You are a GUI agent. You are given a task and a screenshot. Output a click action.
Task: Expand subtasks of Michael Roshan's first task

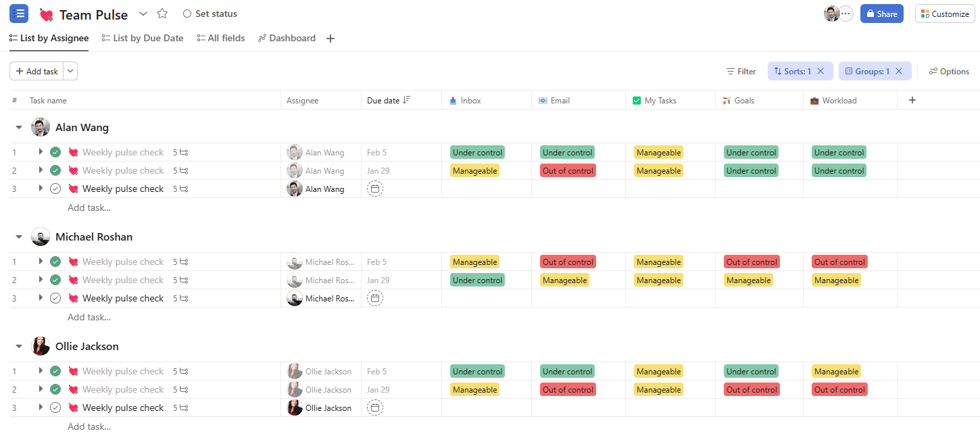pyautogui.click(x=41, y=262)
